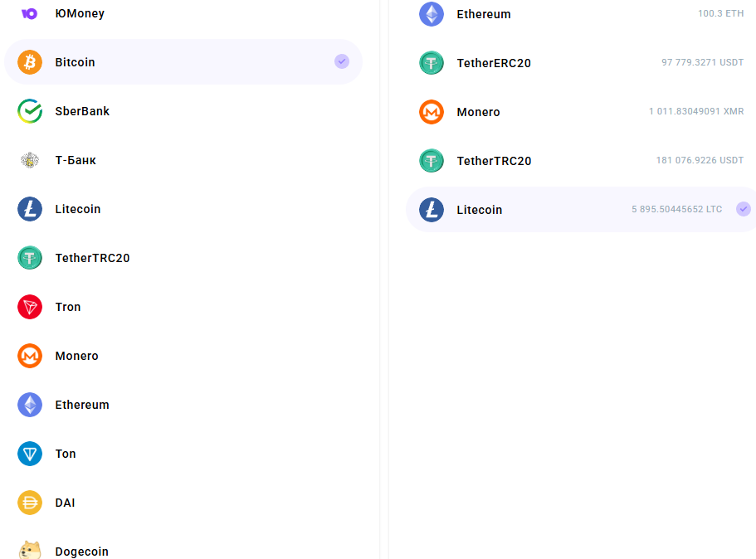Click the blue Ton icon
This screenshot has width=756, height=559.
coord(30,454)
